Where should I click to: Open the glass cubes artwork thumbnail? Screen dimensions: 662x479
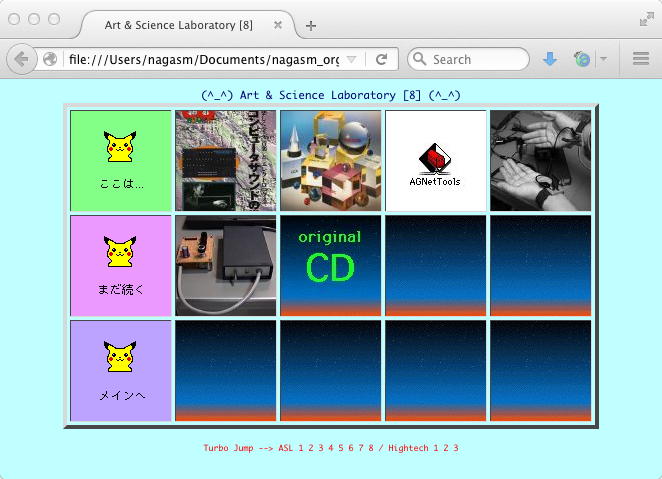331,161
